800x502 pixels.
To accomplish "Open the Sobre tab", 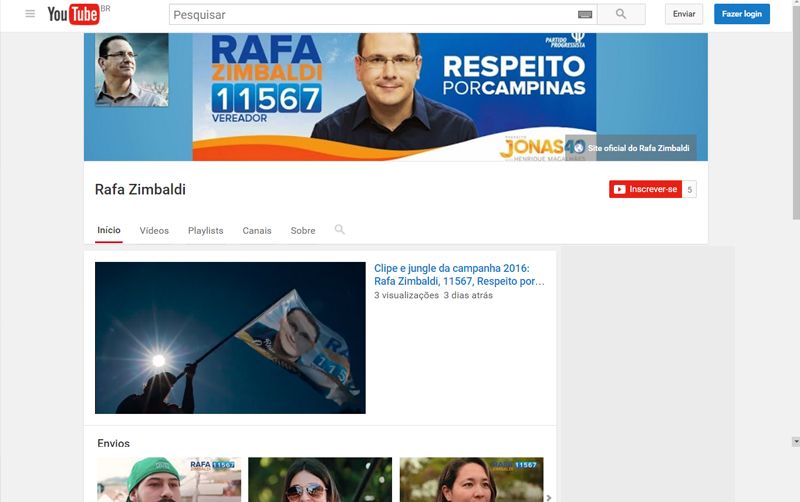I will [303, 231].
